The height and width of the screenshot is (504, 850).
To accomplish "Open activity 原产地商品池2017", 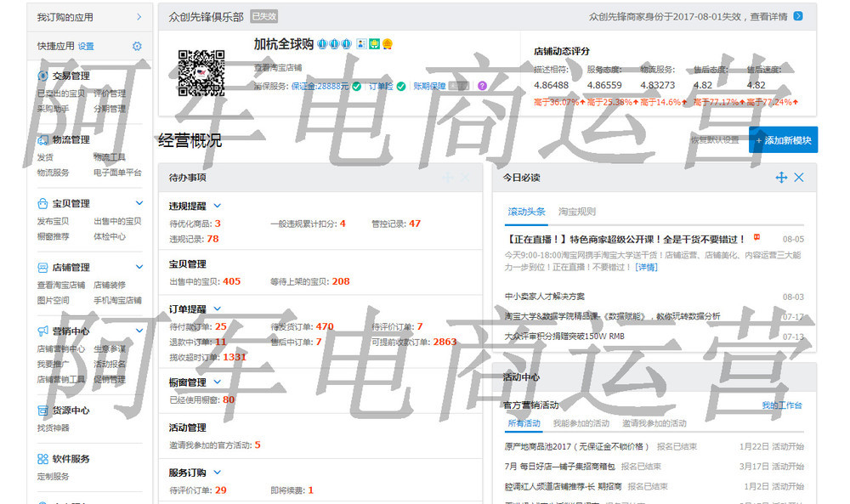I will click(576, 447).
